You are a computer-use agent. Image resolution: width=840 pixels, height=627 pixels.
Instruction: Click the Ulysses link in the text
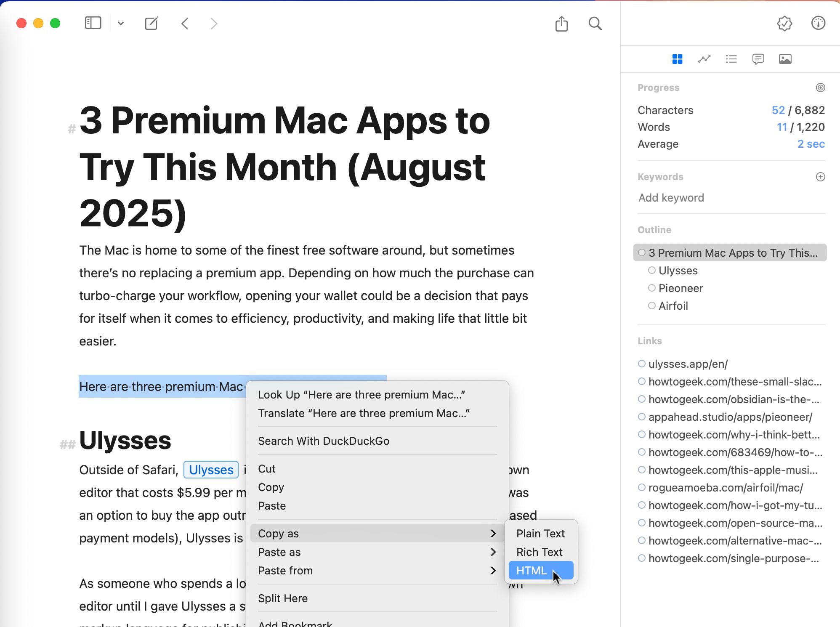click(x=211, y=470)
